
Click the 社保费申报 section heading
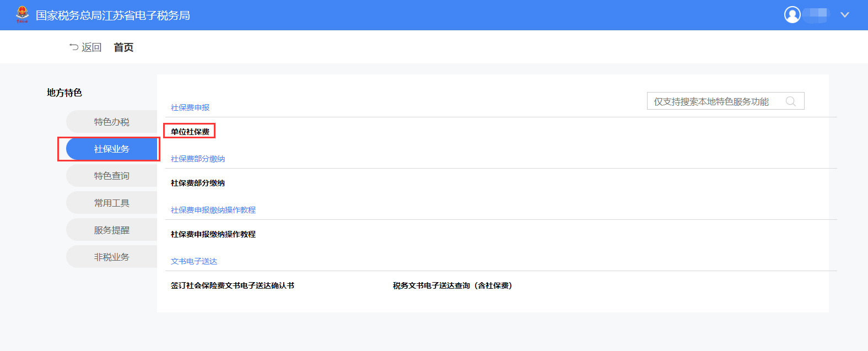point(190,107)
